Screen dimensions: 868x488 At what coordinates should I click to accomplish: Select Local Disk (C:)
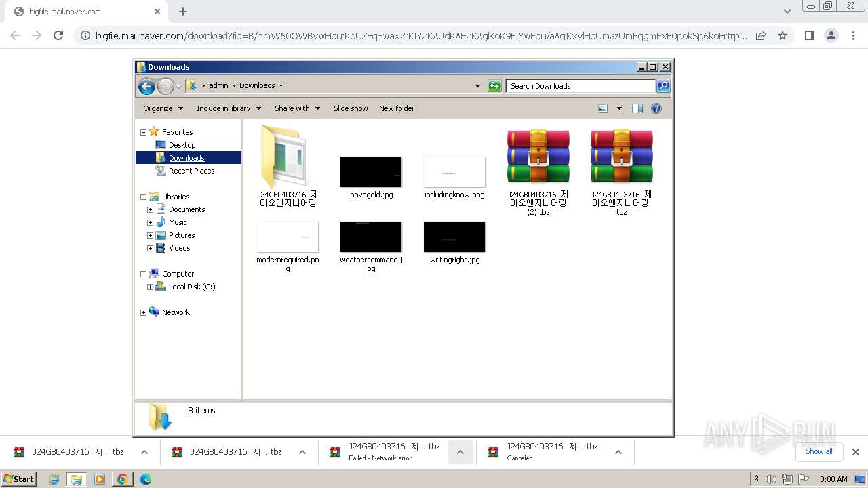191,287
